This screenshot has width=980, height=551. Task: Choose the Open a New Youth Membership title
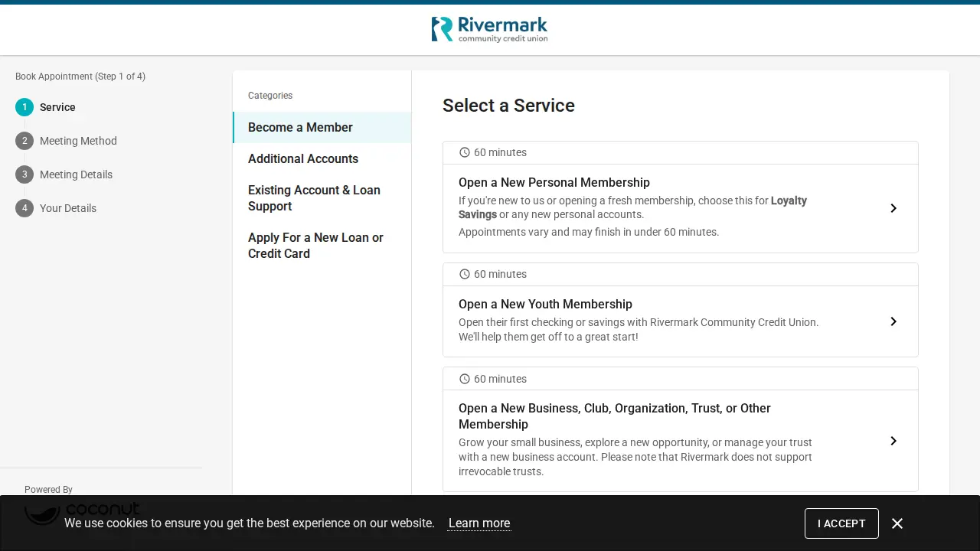click(545, 304)
